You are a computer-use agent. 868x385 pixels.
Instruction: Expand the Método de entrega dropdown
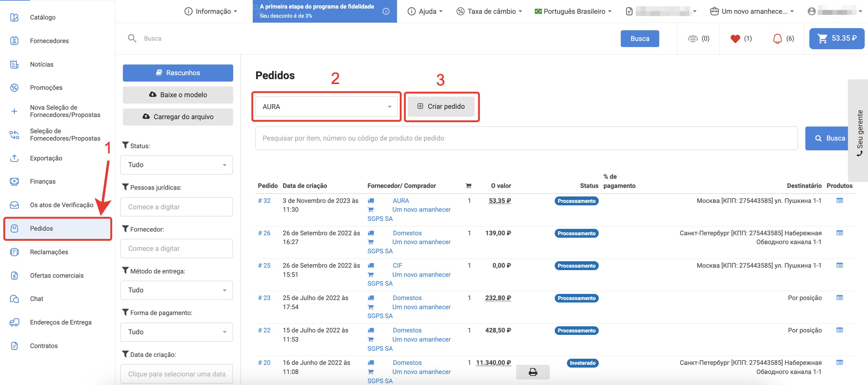[176, 290]
